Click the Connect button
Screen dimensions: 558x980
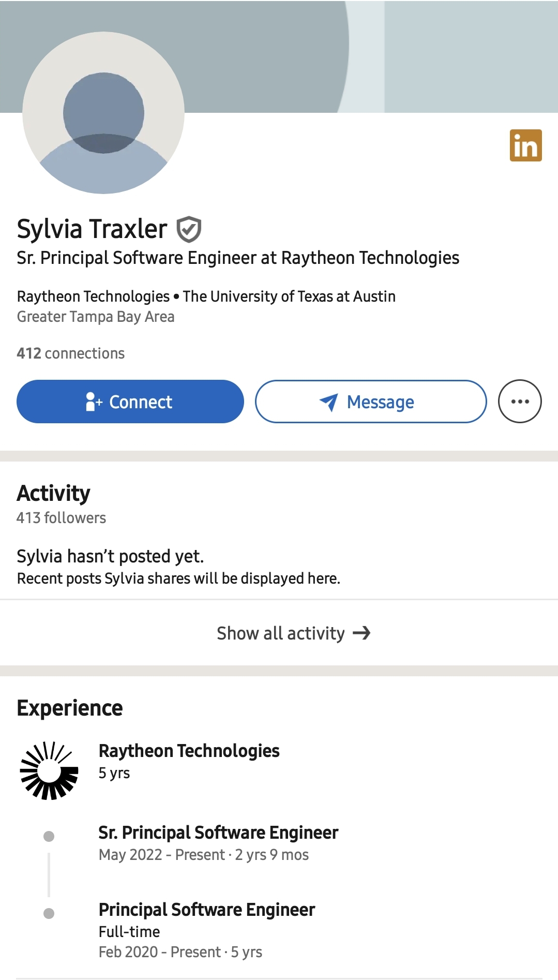[x=130, y=402]
